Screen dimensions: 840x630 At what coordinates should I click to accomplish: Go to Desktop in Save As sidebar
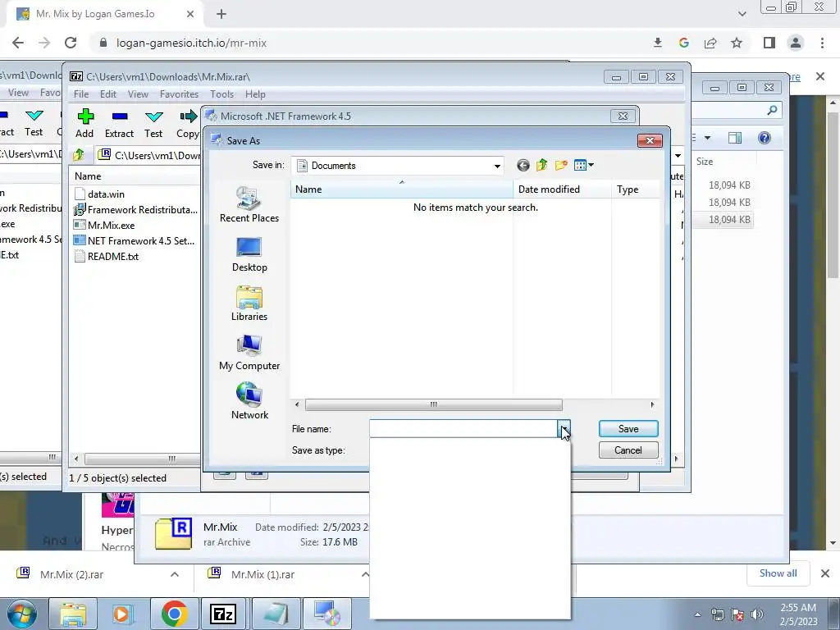[249, 254]
